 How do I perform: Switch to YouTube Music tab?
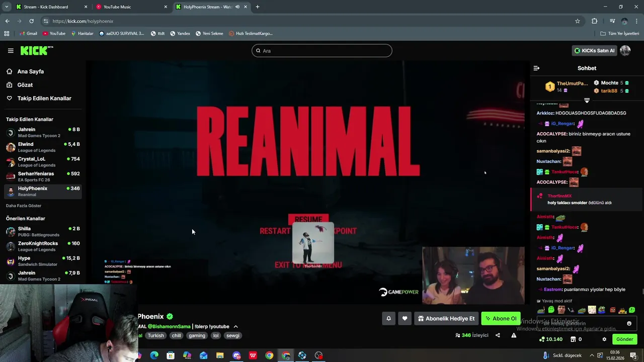pos(132,7)
